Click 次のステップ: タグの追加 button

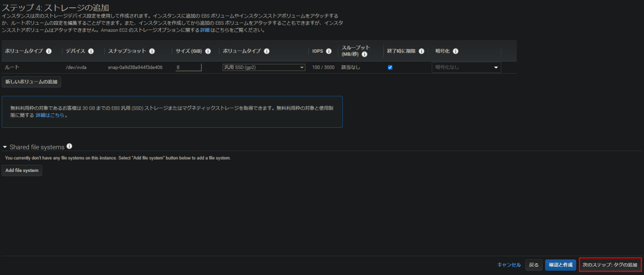(610, 265)
